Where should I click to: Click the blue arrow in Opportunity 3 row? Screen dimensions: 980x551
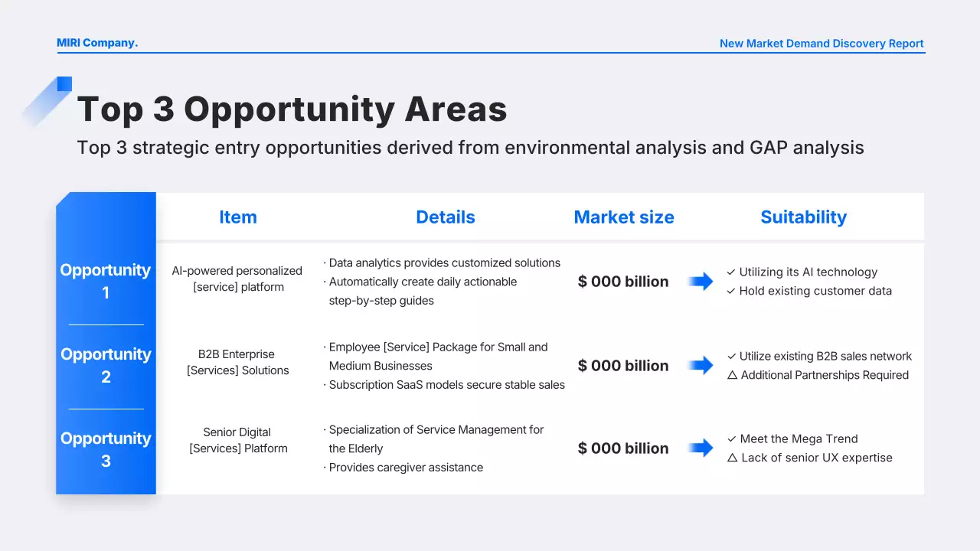701,448
